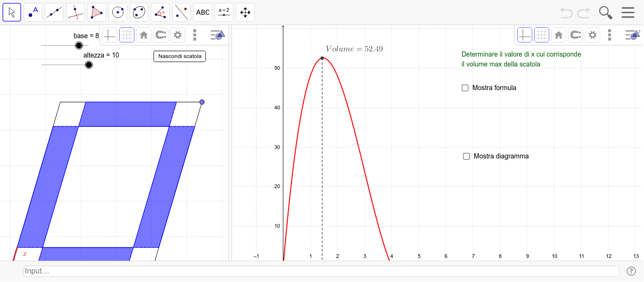Open left graphics view settings gear
Screen dimensions: 644x282
click(x=178, y=35)
